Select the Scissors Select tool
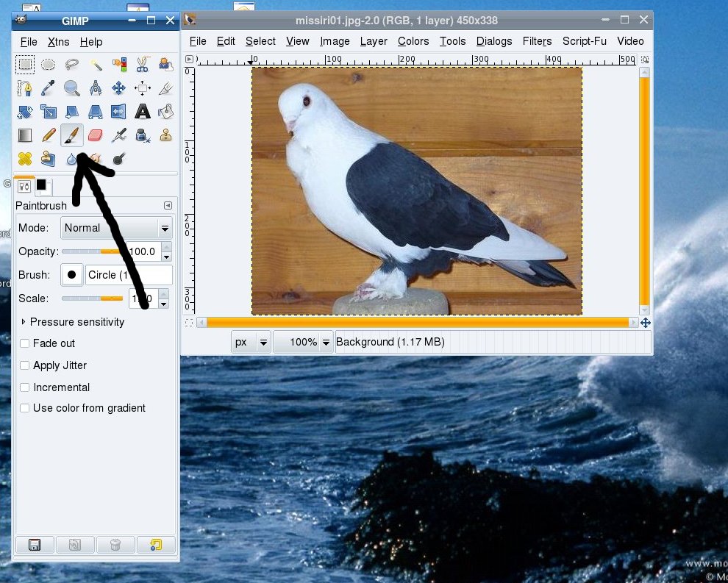 coord(143,65)
